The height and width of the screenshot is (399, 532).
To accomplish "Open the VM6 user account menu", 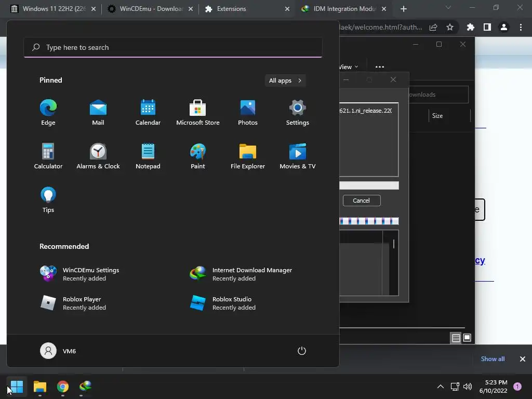I will click(x=58, y=351).
